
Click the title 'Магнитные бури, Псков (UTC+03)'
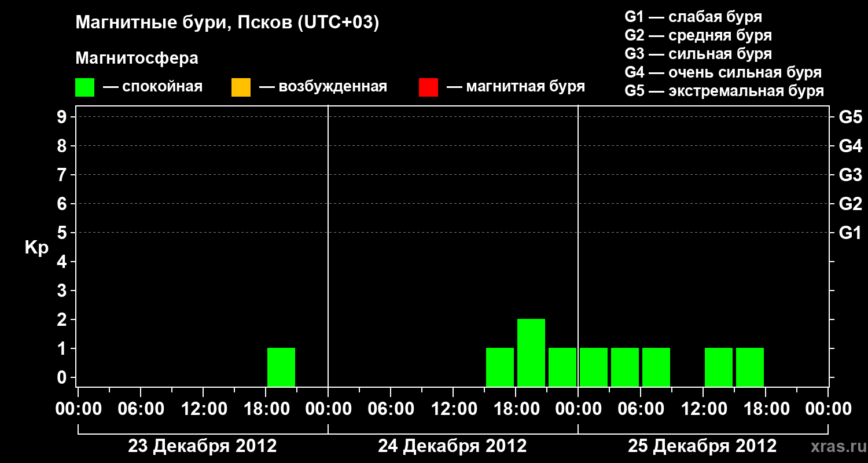tap(227, 23)
